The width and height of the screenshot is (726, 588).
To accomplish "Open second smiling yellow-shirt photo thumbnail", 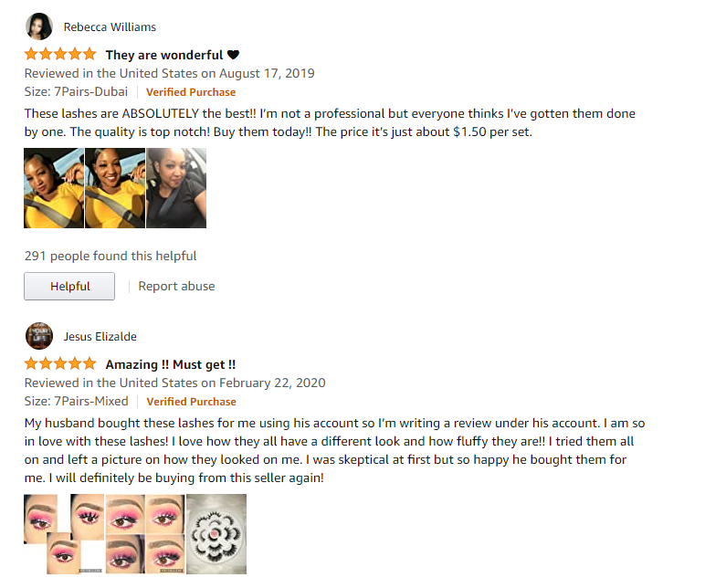I will [x=115, y=188].
